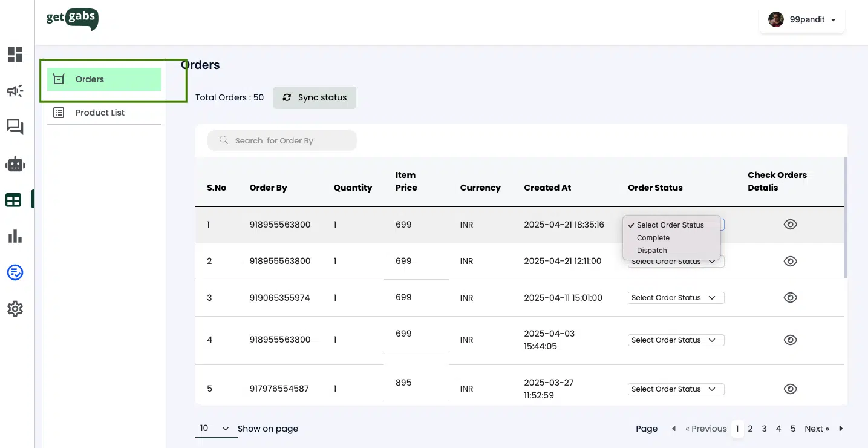Click the Order Status column header
Image resolution: width=868 pixels, height=448 pixels.
pos(655,188)
